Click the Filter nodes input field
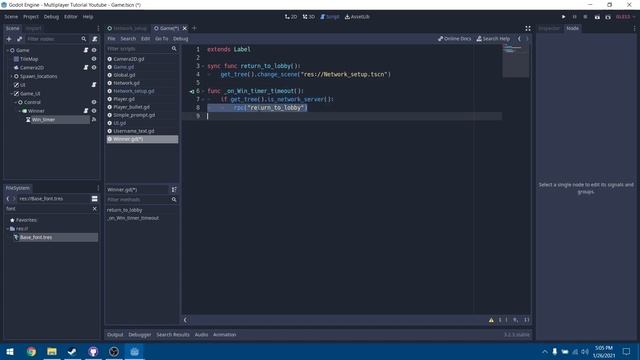Screen dimensions: 640x360 [x=52, y=39]
